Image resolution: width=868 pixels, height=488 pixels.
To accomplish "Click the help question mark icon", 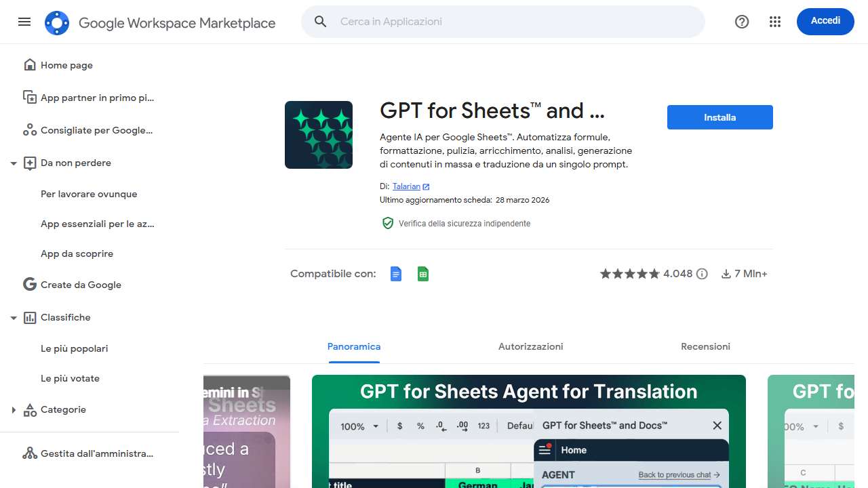I will [x=742, y=22].
